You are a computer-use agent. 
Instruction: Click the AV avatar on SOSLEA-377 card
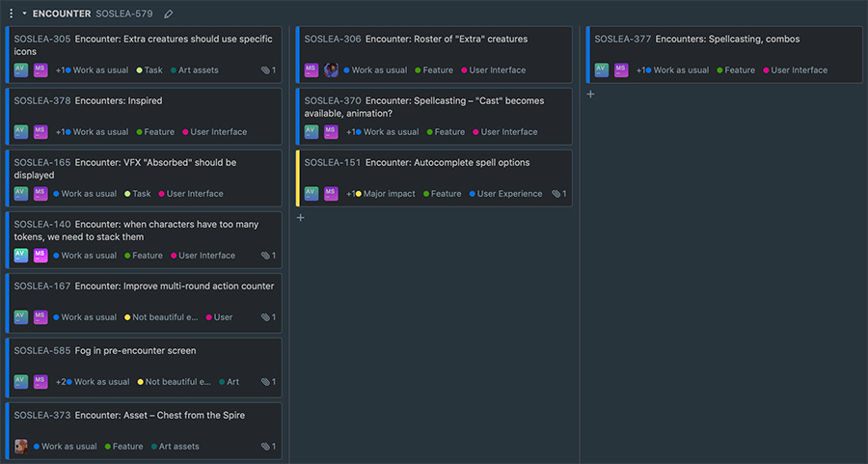602,69
